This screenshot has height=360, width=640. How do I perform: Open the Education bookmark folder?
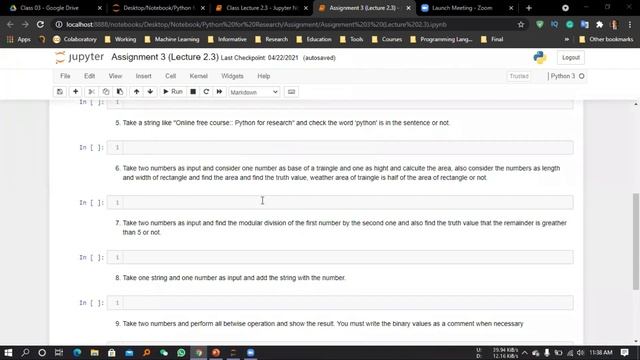(x=314, y=40)
